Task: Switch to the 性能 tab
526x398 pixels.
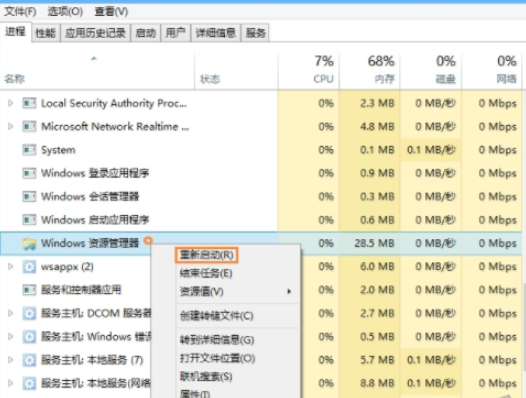Action: (45, 33)
